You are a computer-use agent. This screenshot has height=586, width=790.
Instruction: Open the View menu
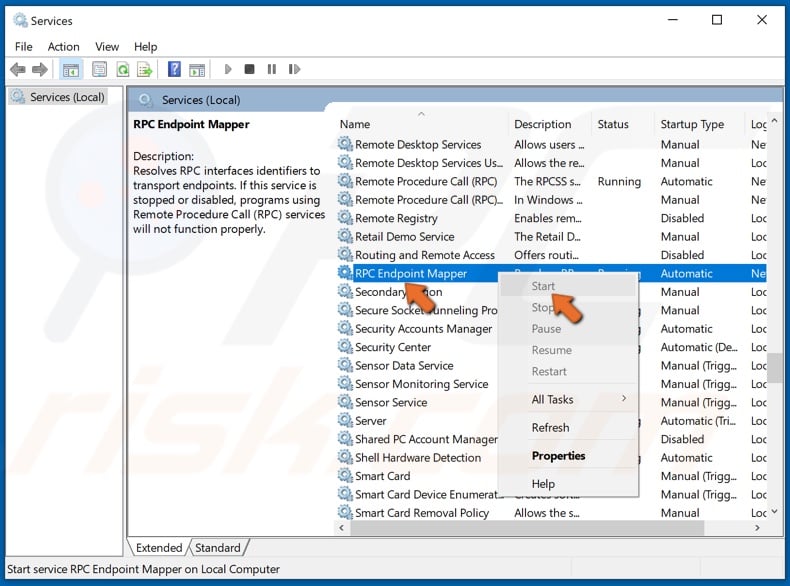[107, 46]
